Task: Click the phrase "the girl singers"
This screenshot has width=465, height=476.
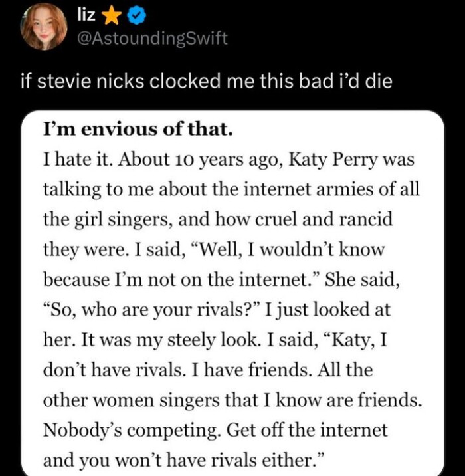Action: click(x=98, y=219)
